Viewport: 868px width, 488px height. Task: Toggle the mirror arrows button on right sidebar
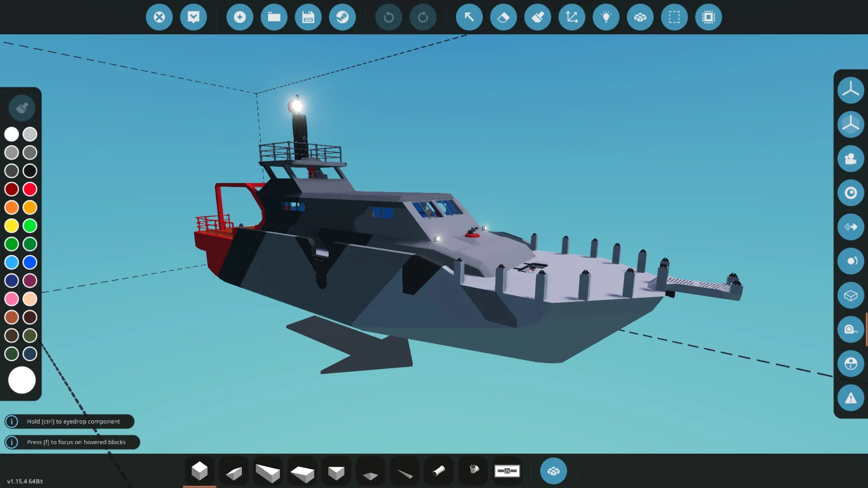point(850,227)
